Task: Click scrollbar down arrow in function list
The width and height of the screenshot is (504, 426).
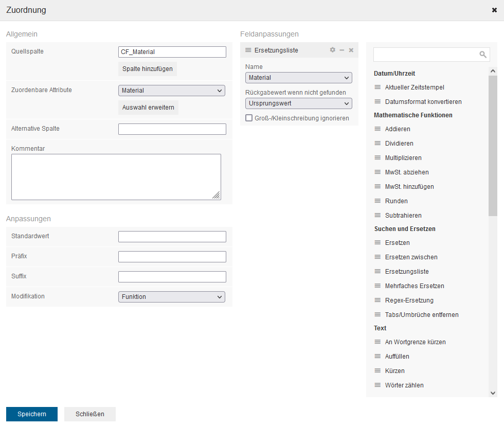Action: (493, 393)
